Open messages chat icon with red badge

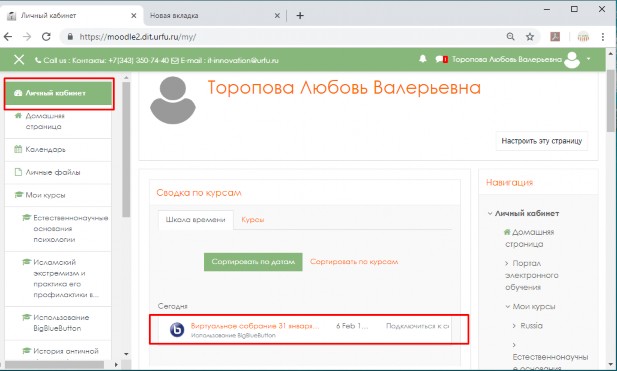(441, 59)
